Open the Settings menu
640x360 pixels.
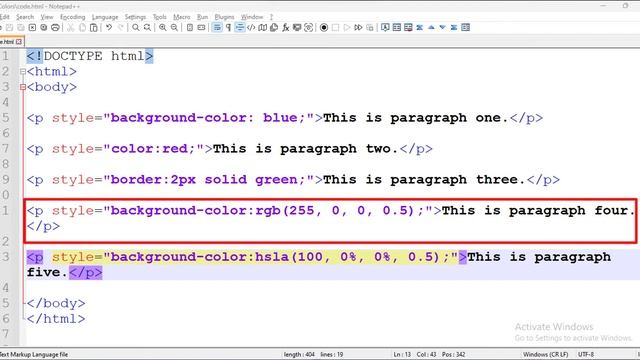135,17
